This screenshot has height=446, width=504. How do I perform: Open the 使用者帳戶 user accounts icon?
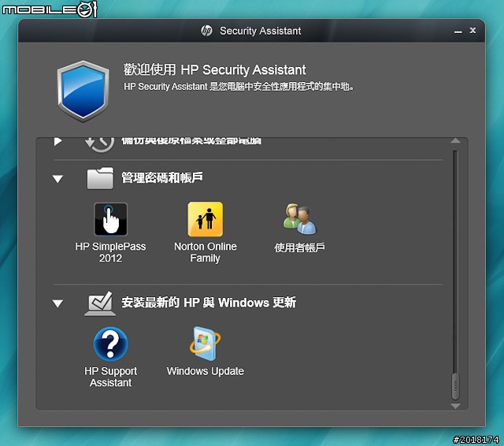(x=299, y=219)
